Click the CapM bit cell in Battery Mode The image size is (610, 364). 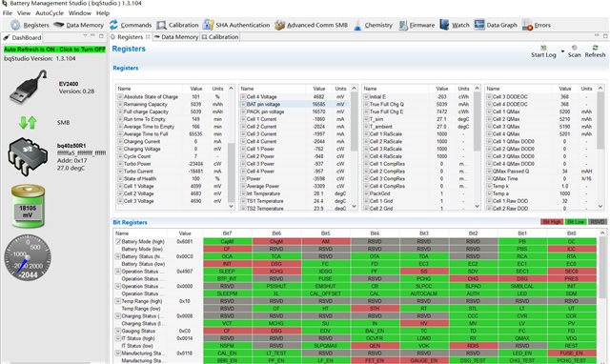tap(227, 241)
